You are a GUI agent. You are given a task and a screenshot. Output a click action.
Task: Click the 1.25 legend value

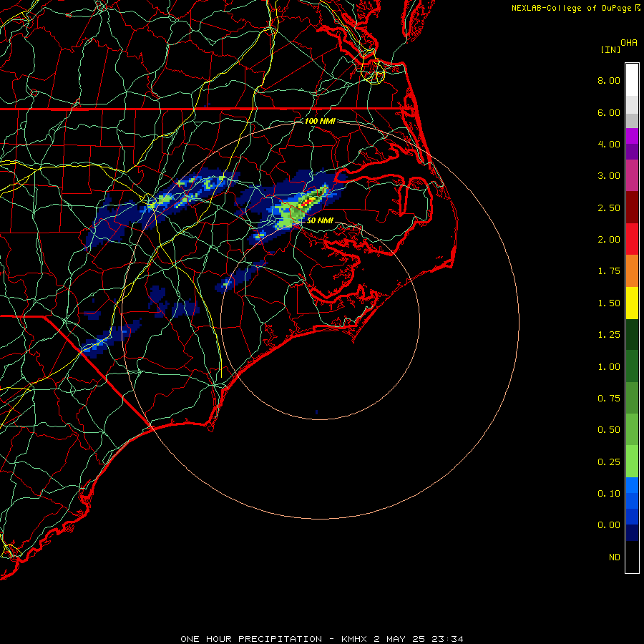[x=609, y=335]
